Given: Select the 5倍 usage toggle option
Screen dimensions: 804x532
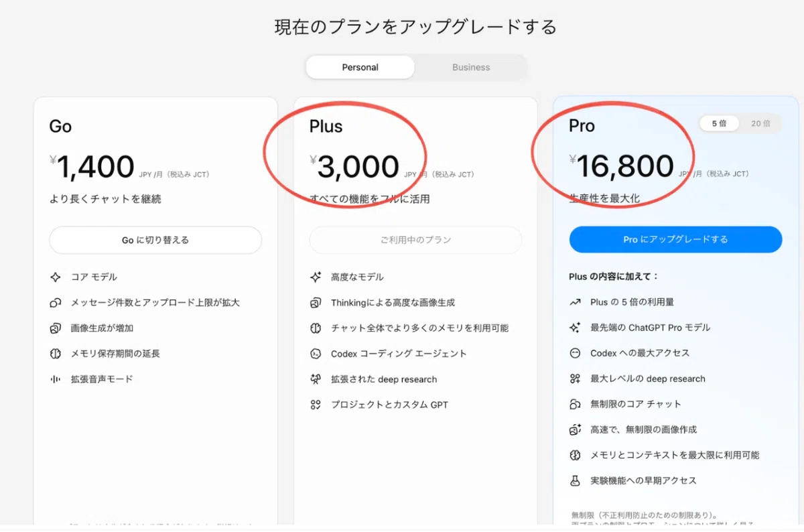Looking at the screenshot, I should tap(719, 123).
